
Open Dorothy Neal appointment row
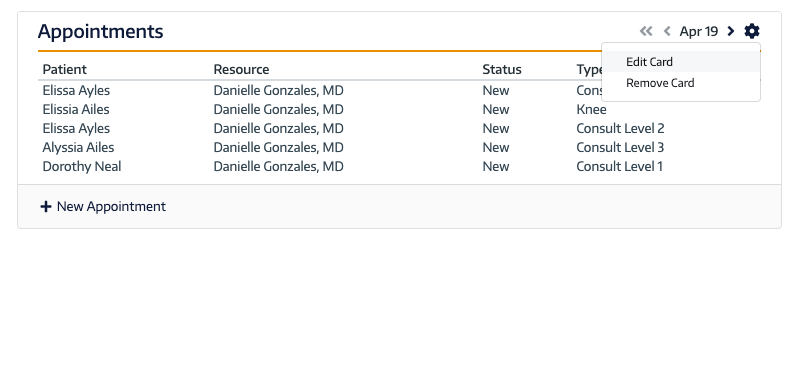(399, 167)
